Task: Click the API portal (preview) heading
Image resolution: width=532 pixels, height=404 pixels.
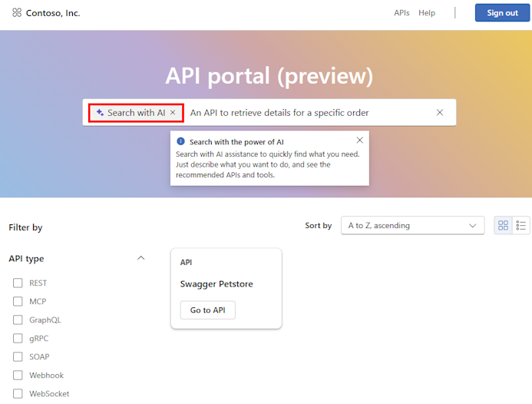Action: click(x=269, y=76)
